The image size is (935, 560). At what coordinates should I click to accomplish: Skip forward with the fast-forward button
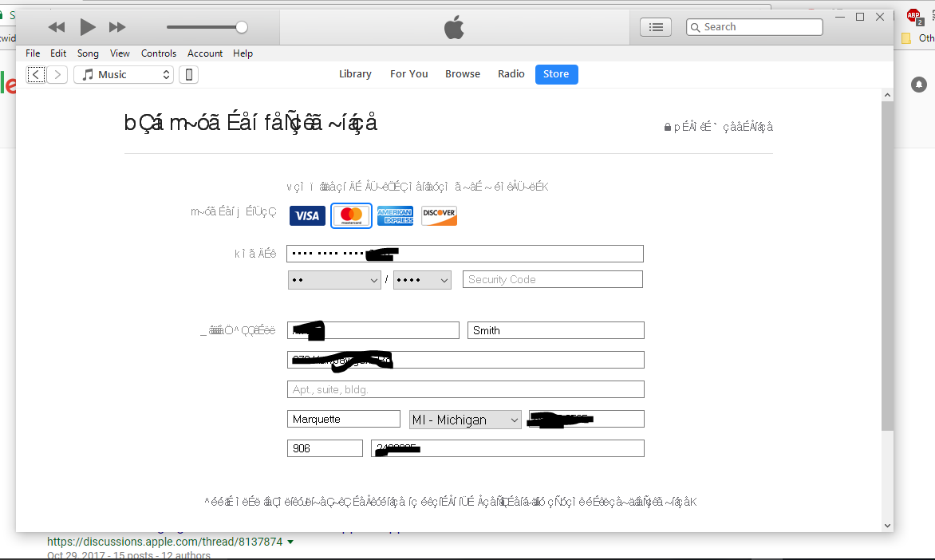[x=116, y=27]
